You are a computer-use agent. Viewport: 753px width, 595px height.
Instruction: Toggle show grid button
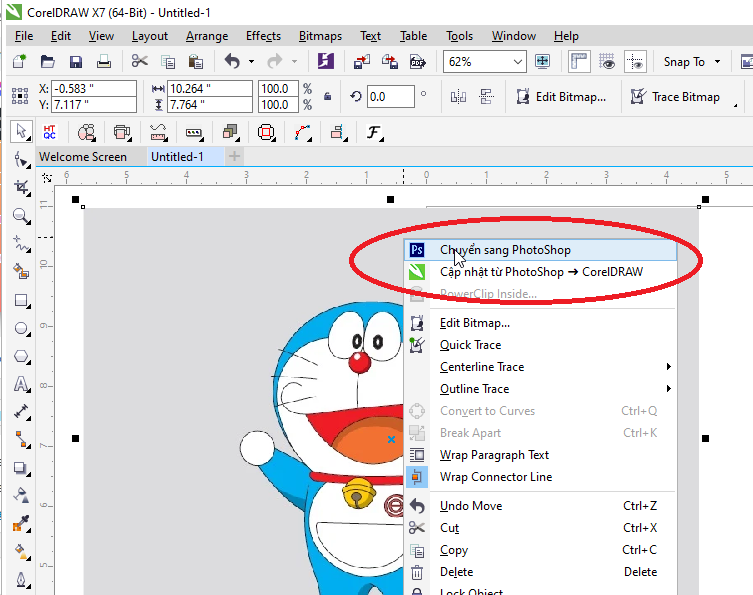pyautogui.click(x=607, y=61)
